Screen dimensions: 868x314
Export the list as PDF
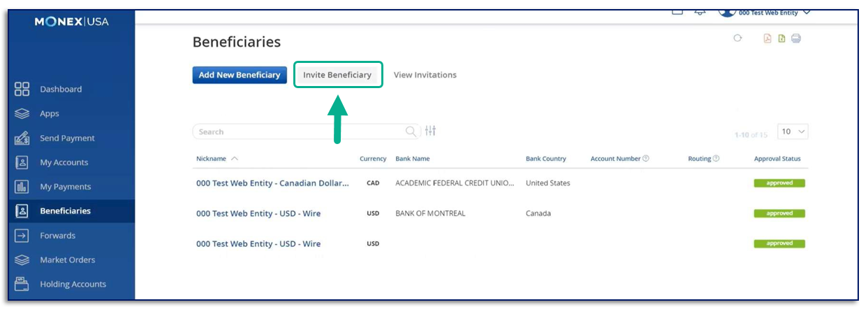point(767,38)
